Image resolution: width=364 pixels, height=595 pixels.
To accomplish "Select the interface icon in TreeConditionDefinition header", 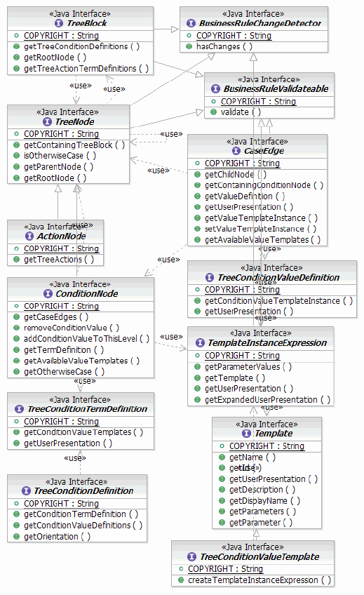I will (x=26, y=491).
